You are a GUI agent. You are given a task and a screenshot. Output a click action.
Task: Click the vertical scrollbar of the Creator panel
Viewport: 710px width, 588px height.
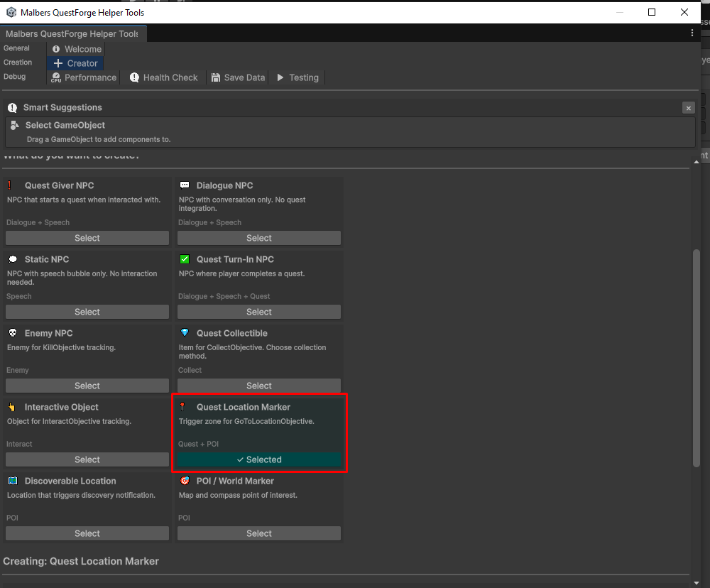(x=697, y=355)
